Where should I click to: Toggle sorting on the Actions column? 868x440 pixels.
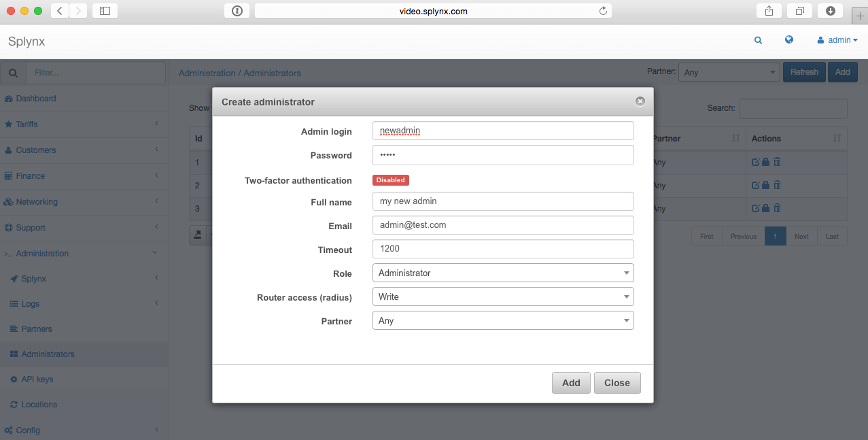click(839, 139)
